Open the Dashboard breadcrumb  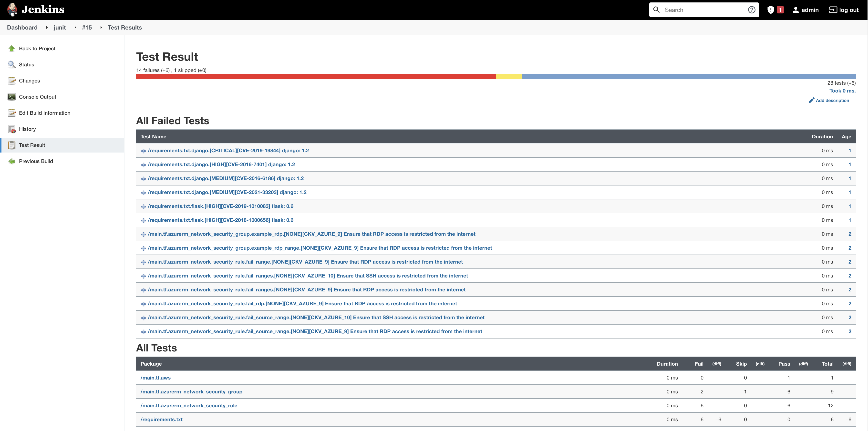click(x=22, y=28)
